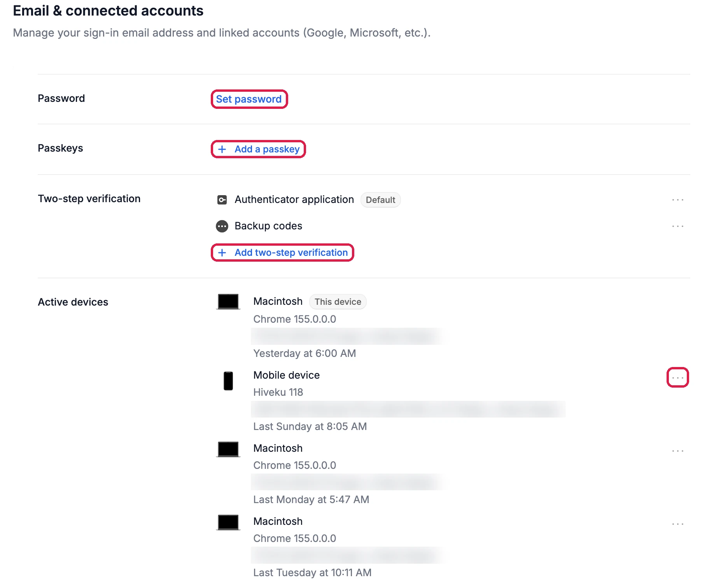This screenshot has width=728, height=582.
Task: Click Email & connected accounts heading
Action: pos(108,11)
